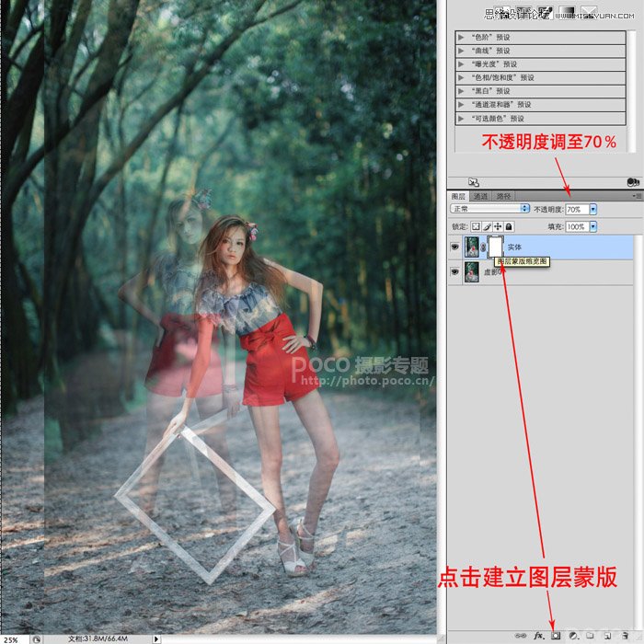This screenshot has width=644, height=644.
Task: Toggle lock transparent pixels
Action: pos(476,226)
